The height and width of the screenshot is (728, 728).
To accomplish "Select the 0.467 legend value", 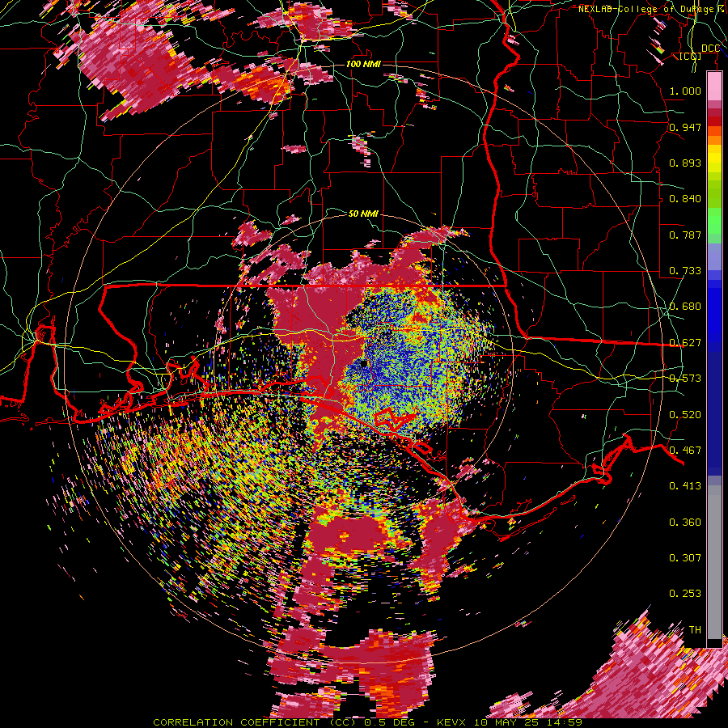I will pyautogui.click(x=685, y=450).
